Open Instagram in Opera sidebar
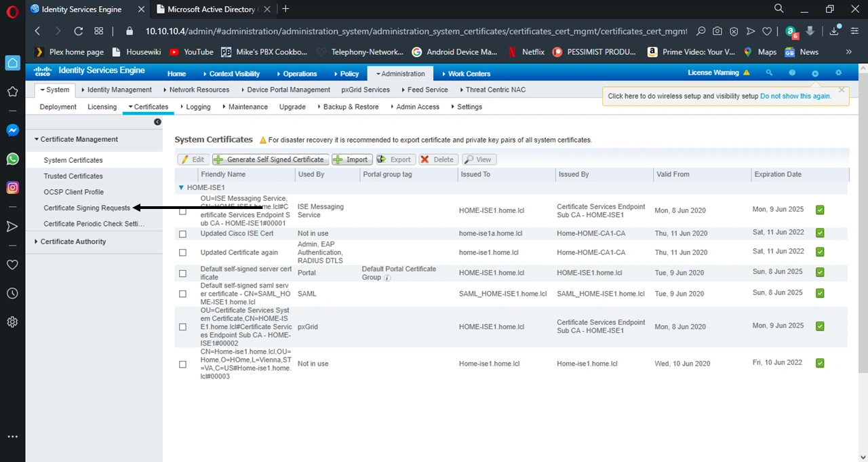This screenshot has height=462, width=868. pyautogui.click(x=12, y=188)
